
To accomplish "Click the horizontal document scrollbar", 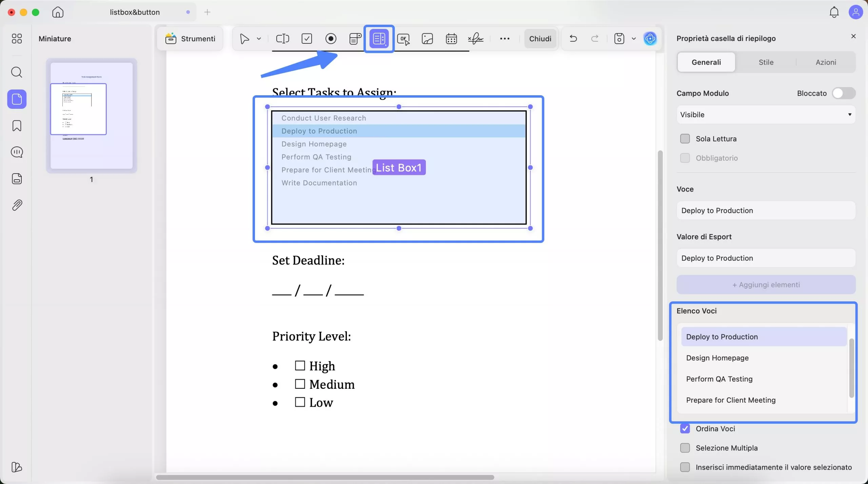I will [325, 477].
